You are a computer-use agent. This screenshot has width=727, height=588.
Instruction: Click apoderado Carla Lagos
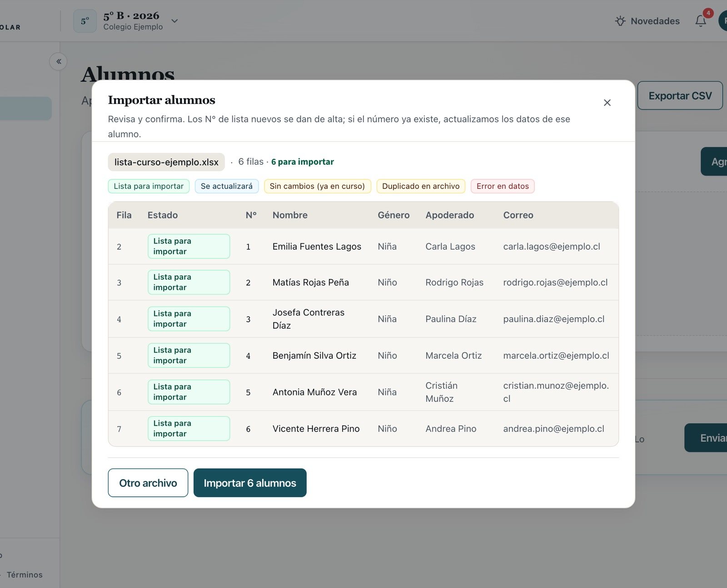coord(450,247)
